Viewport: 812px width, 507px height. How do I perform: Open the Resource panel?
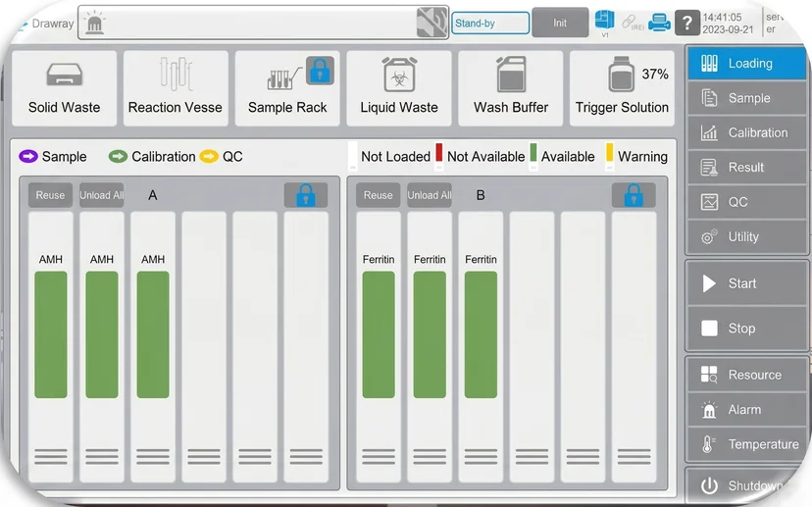746,375
